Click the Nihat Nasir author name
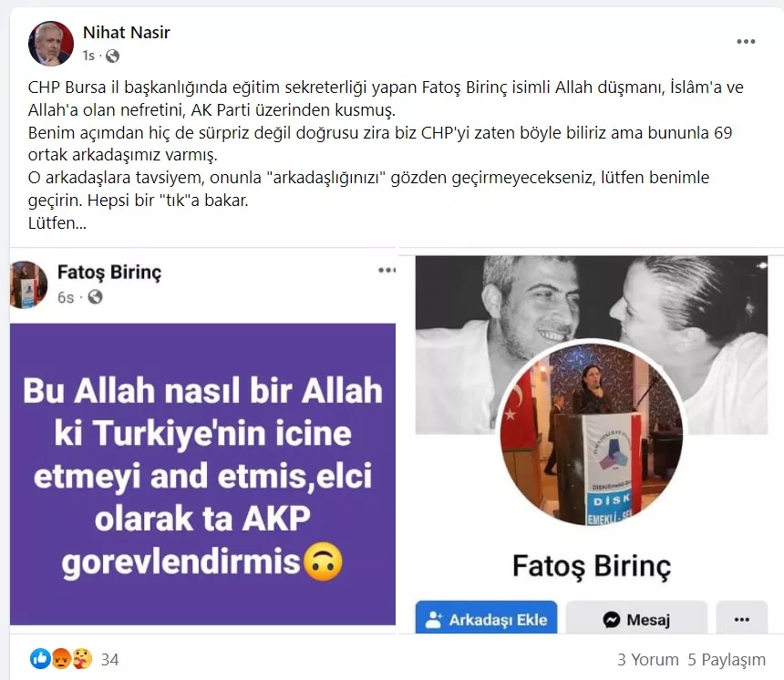 pos(126,32)
